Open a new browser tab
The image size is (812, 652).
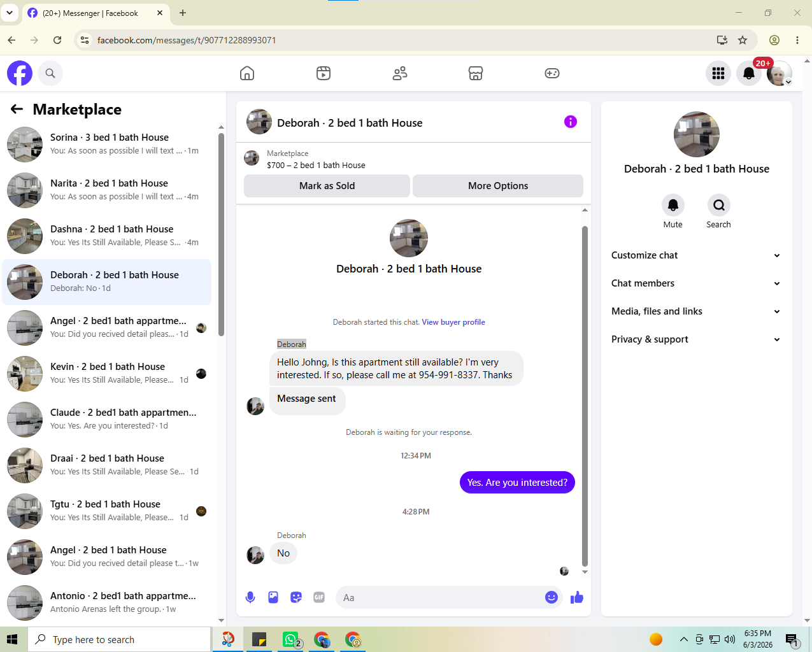click(183, 13)
